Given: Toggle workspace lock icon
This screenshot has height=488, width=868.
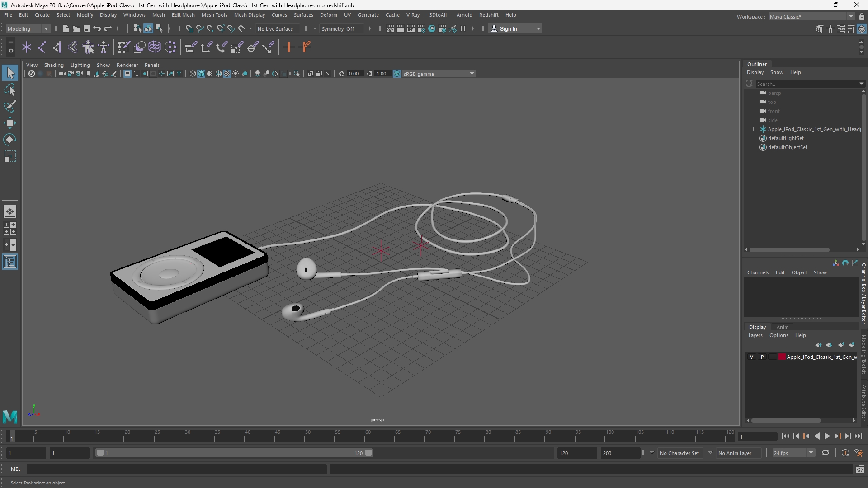Looking at the screenshot, I should (862, 17).
